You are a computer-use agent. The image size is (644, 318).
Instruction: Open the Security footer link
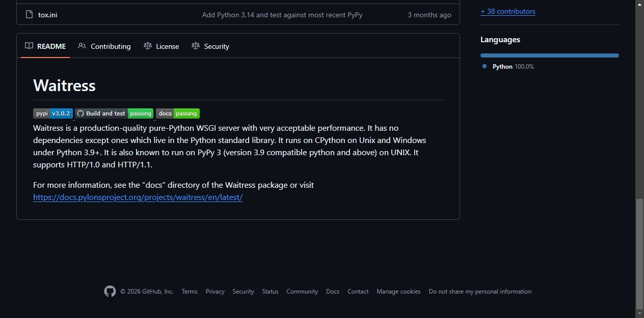(x=243, y=292)
